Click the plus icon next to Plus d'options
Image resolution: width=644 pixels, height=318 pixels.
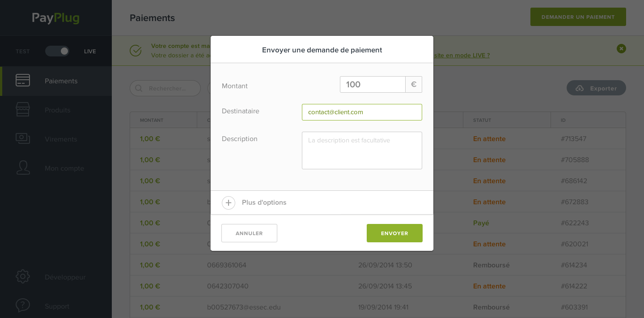229,202
